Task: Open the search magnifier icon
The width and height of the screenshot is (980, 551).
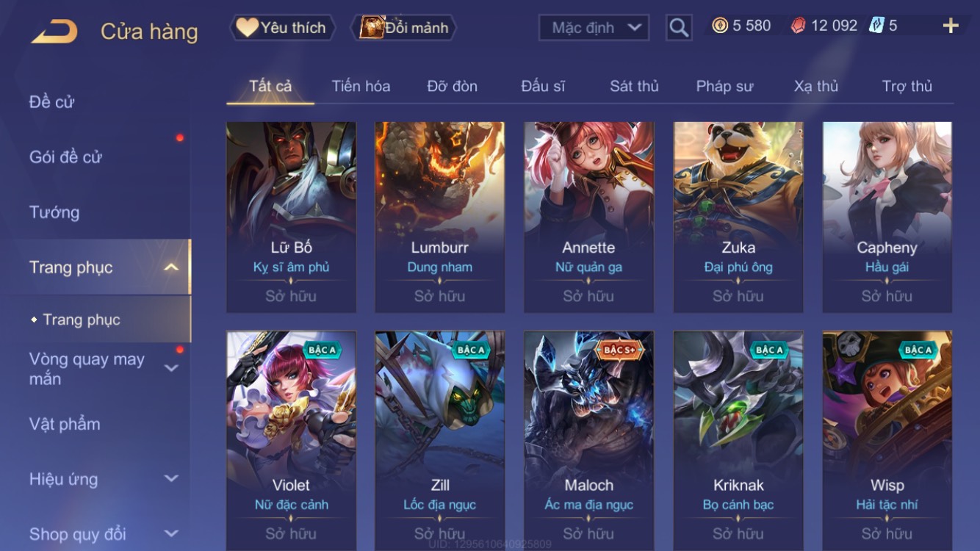Action: (679, 28)
